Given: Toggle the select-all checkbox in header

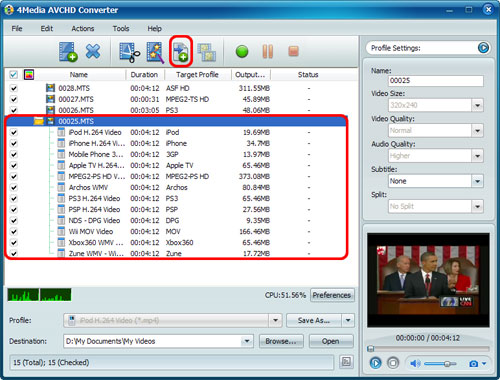Looking at the screenshot, I should click(x=13, y=75).
